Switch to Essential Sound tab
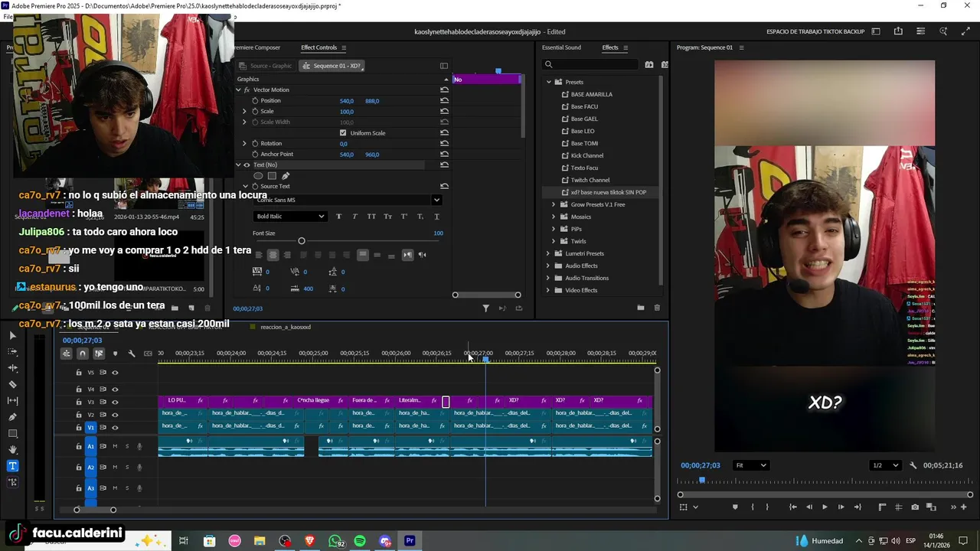980x551 pixels. point(561,47)
